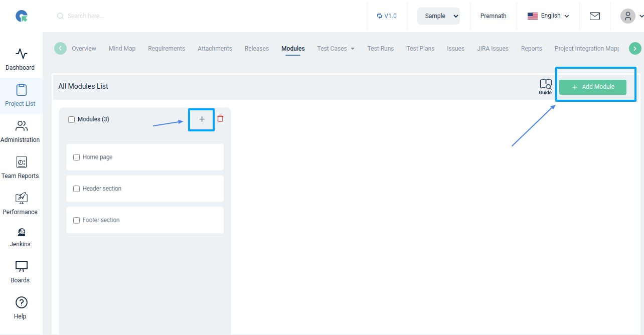644x335 pixels.
Task: Open the Project Integration Mapping tab
Action: coord(587,49)
